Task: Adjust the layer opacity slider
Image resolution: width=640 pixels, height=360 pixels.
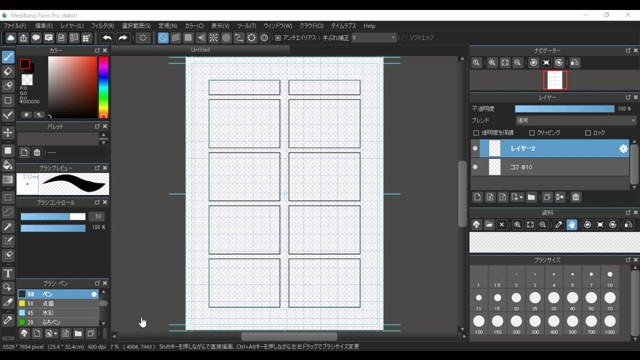Action: click(564, 109)
